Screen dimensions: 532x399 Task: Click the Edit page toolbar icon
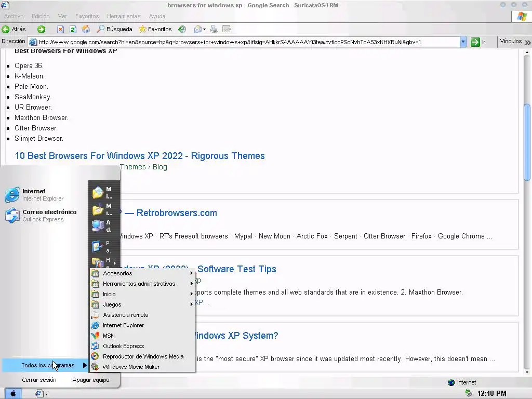[227, 29]
